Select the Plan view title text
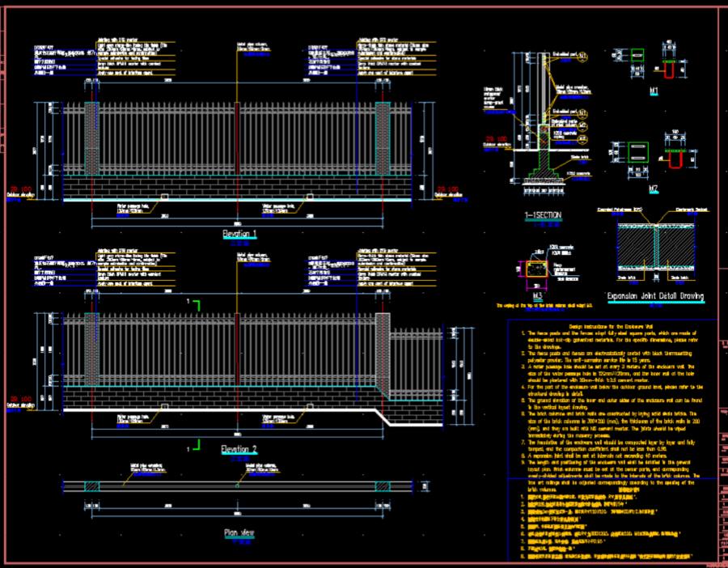Image resolution: width=728 pixels, height=568 pixels. tap(239, 533)
